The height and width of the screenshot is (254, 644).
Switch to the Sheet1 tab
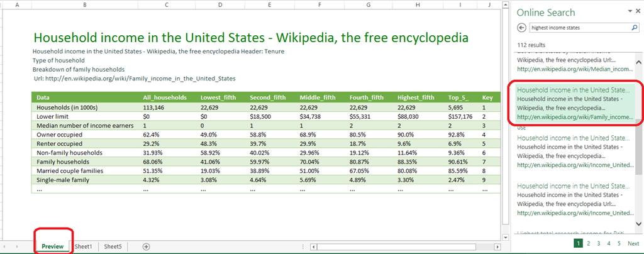pyautogui.click(x=84, y=246)
